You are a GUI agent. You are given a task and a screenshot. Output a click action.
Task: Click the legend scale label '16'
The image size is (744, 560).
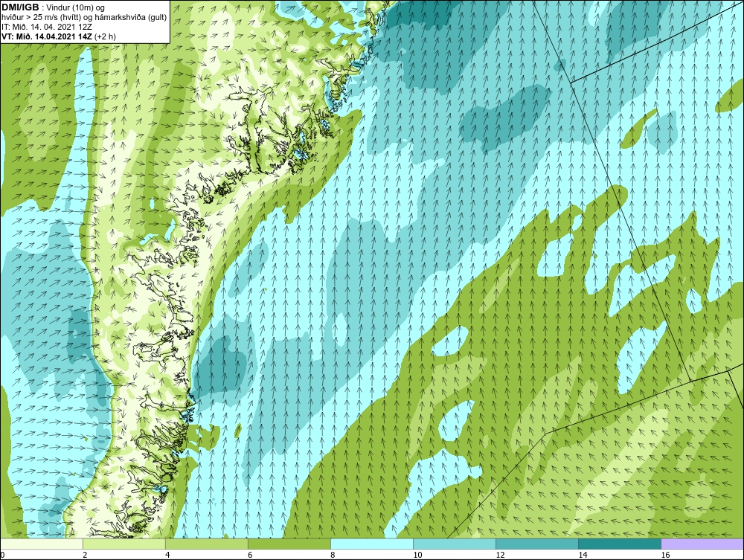(x=665, y=555)
